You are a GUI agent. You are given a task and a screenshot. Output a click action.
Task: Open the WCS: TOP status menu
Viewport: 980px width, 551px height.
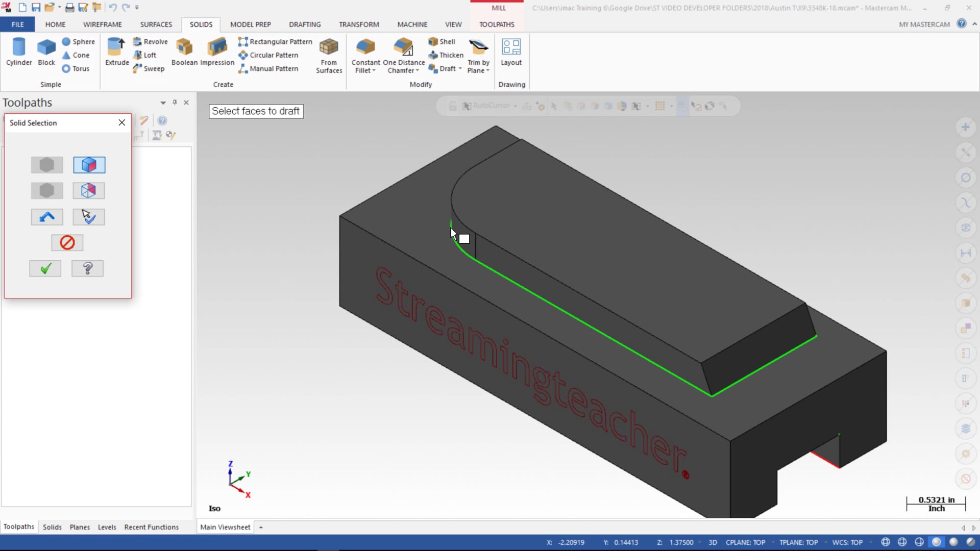click(x=847, y=542)
